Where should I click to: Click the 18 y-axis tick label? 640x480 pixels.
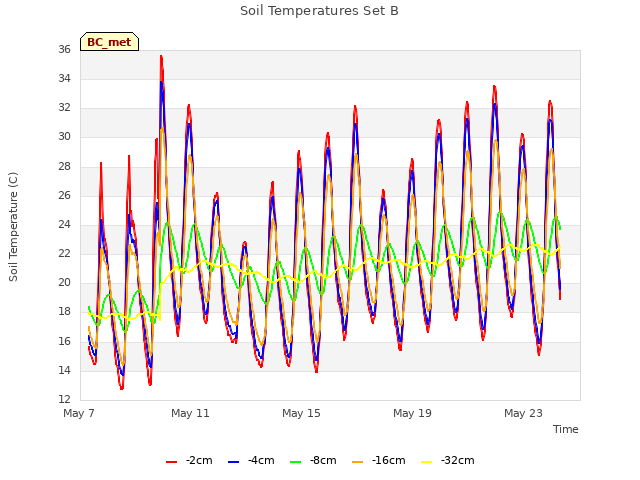pyautogui.click(x=64, y=312)
